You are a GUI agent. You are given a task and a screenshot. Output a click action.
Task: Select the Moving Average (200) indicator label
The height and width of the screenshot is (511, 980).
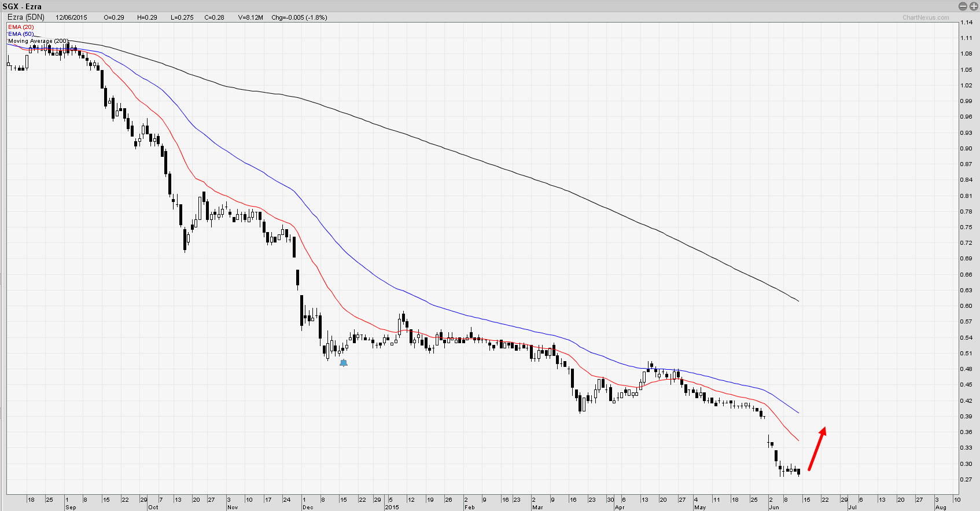(38, 41)
